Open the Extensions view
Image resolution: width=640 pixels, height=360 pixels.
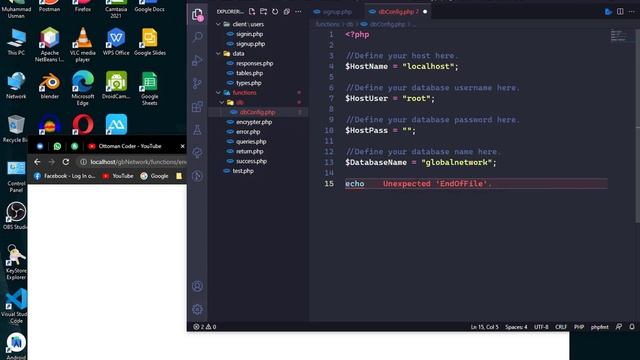tap(198, 107)
